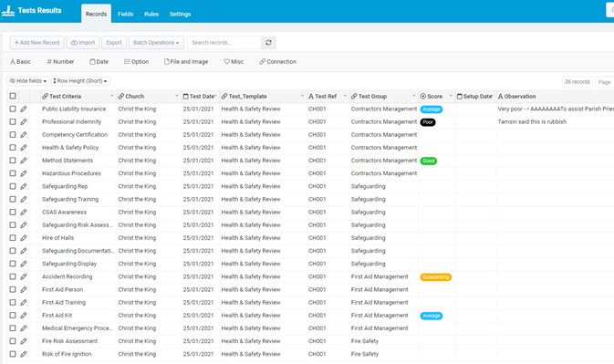Click the refresh records icon
Screen dimensions: 614x364
tap(268, 43)
